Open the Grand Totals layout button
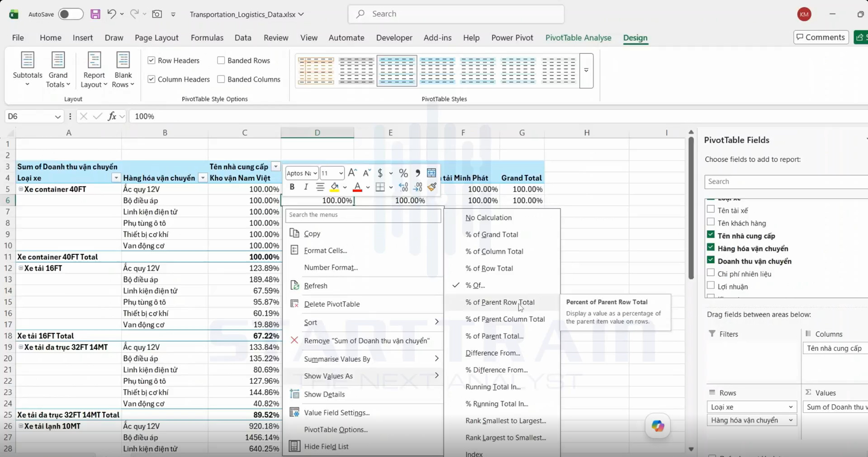 click(x=58, y=70)
